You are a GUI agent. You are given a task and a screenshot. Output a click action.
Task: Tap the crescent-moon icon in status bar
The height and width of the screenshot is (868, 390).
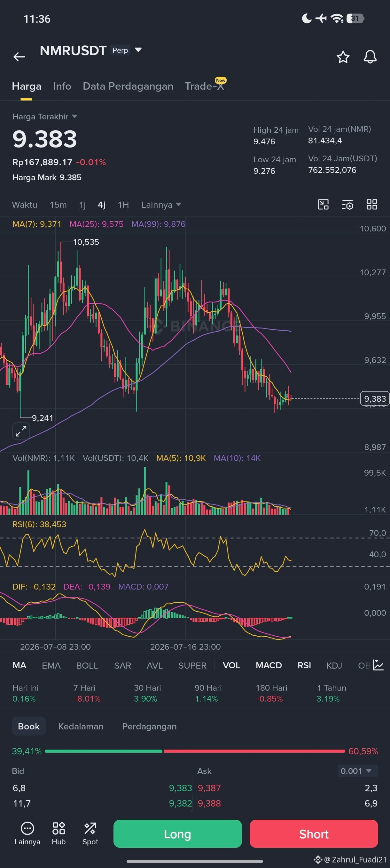click(307, 18)
